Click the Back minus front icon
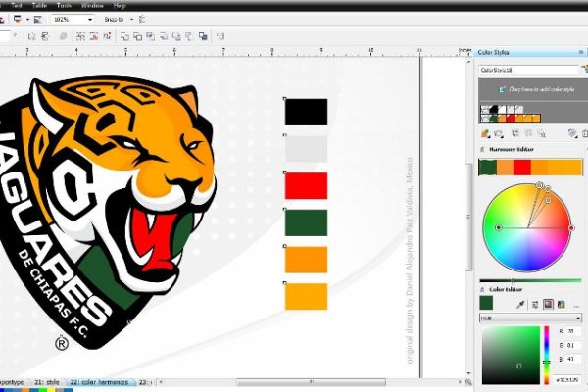Viewport: 588px width, 392px height. [189, 36]
